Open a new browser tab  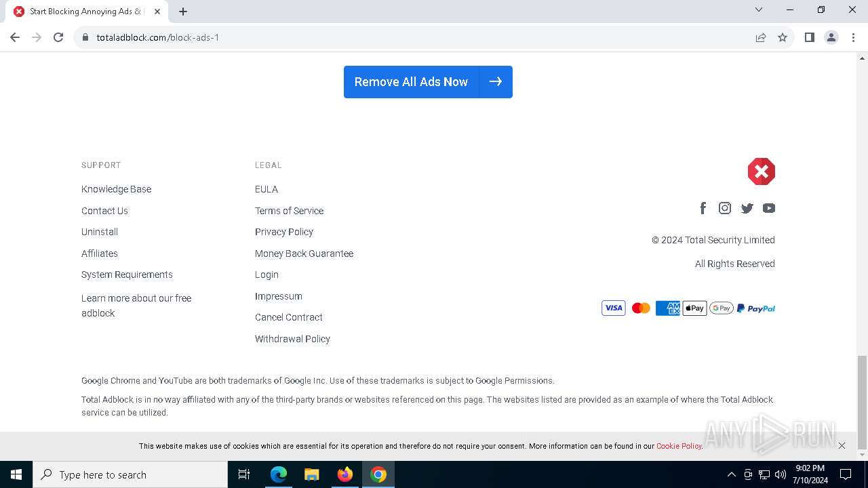click(x=183, y=12)
